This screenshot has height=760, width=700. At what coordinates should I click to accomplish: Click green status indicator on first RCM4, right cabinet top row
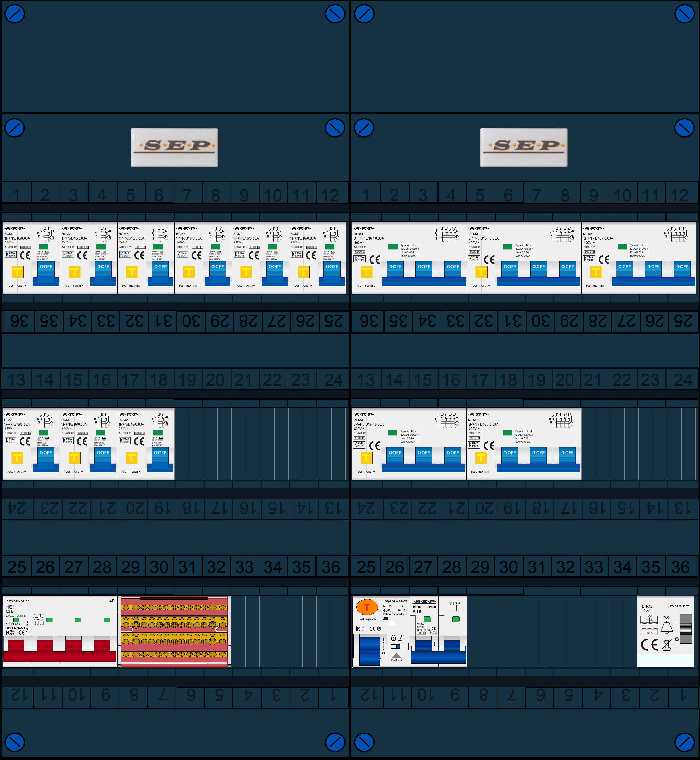(393, 246)
